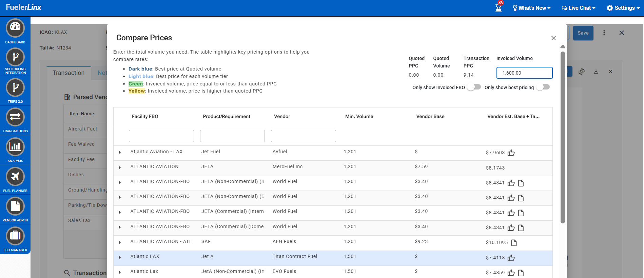Image resolution: width=644 pixels, height=278 pixels.
Task: Toggle Only show Invoiced FBO switch
Action: click(474, 87)
